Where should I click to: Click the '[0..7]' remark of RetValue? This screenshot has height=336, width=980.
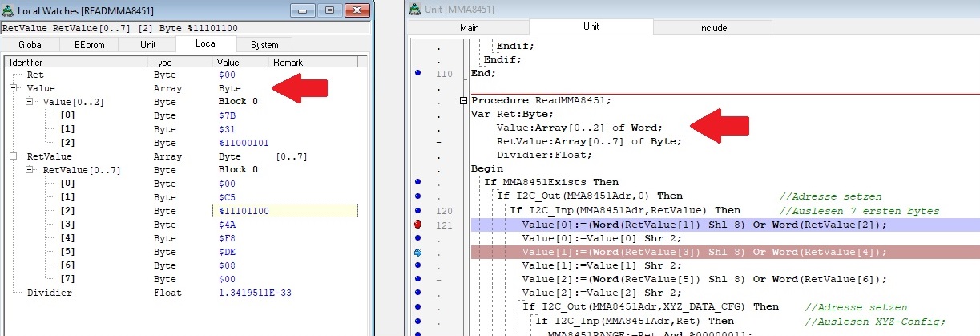292,156
